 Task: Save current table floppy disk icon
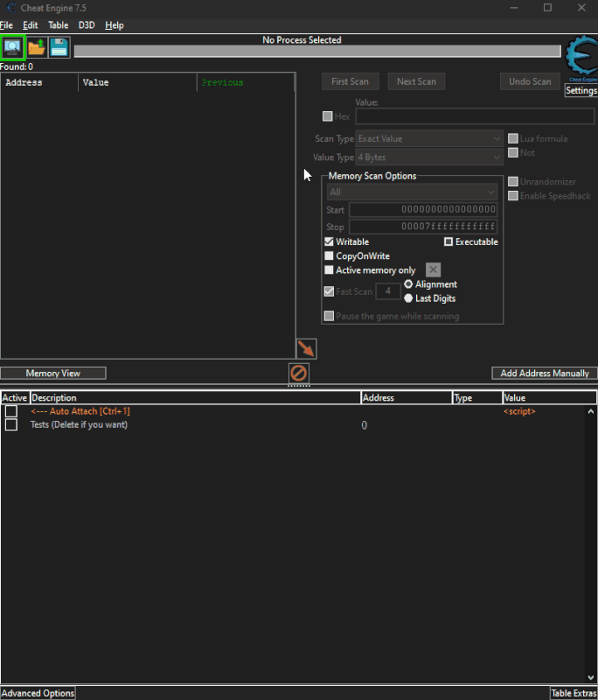[59, 47]
